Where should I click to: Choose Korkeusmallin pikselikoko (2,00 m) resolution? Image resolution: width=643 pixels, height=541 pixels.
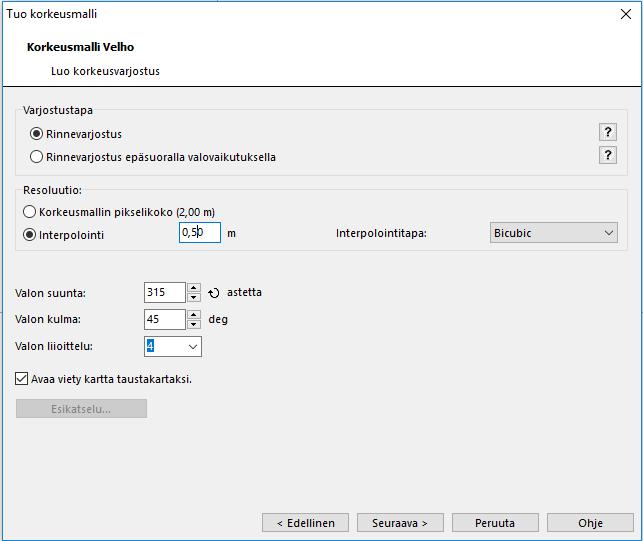(30, 212)
